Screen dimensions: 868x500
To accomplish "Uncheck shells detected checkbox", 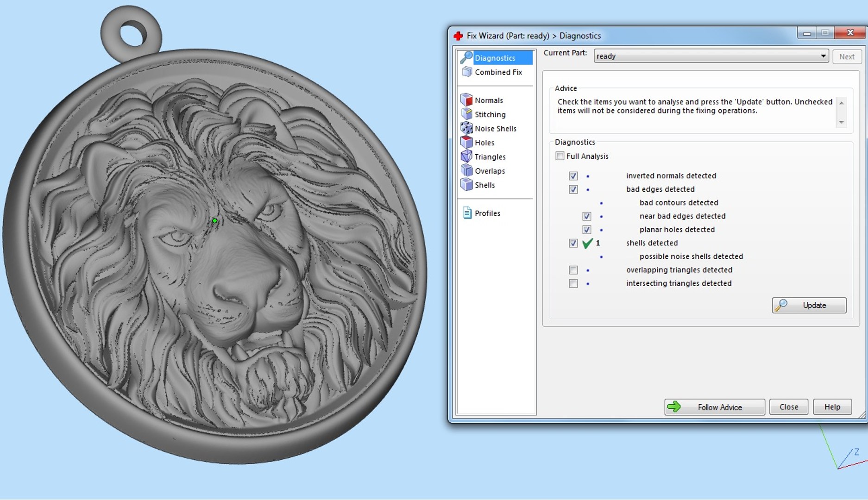I will click(x=573, y=243).
